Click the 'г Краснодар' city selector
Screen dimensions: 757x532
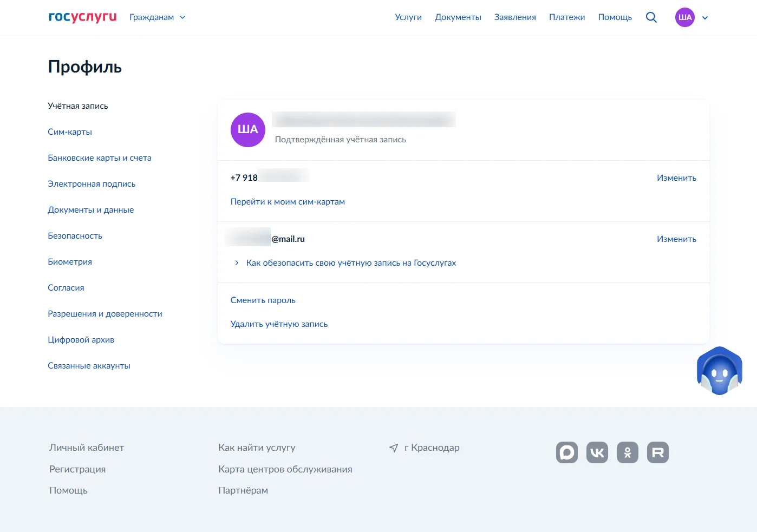[x=432, y=448]
